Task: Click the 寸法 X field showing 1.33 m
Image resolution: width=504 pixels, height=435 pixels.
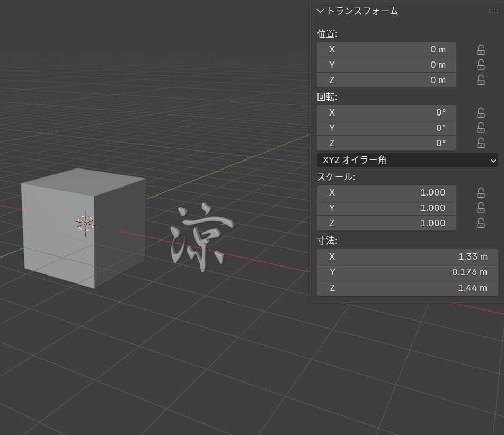Action: pos(407,256)
